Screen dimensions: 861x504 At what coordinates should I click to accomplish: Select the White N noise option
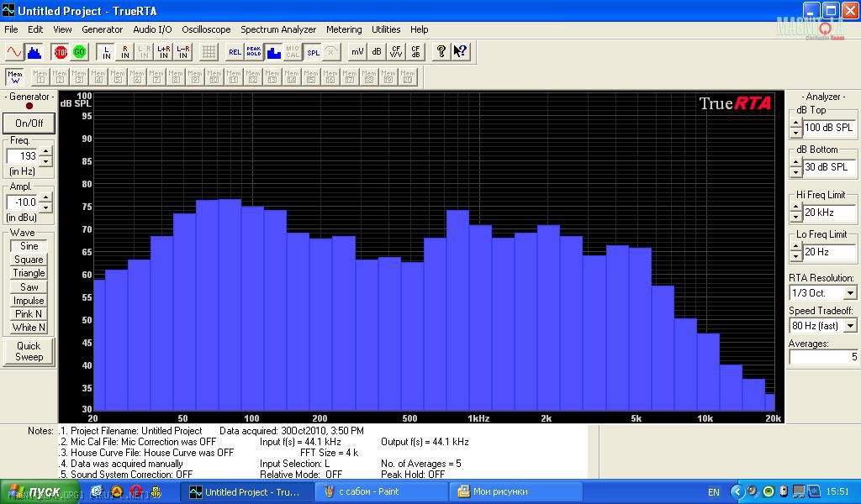(x=29, y=328)
